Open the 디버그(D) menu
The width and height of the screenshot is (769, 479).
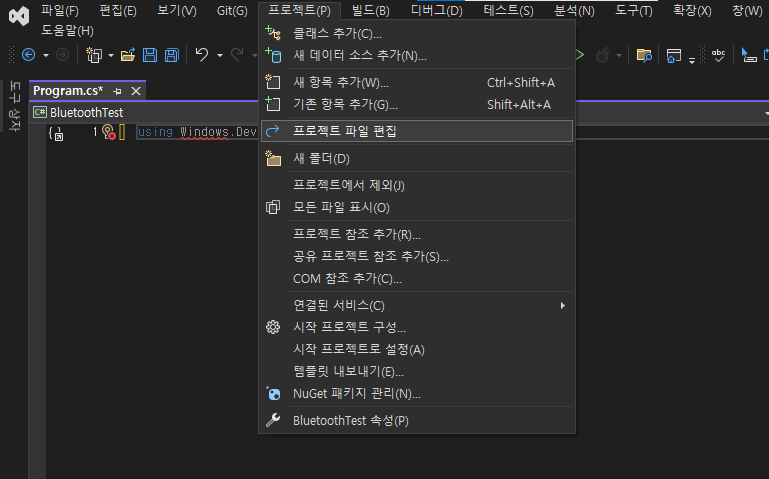tap(436, 10)
